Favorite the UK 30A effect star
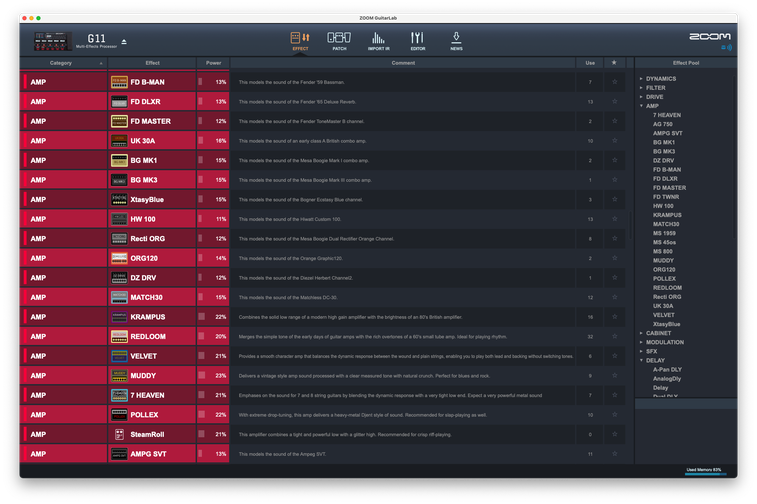The width and height of the screenshot is (757, 504). point(615,140)
